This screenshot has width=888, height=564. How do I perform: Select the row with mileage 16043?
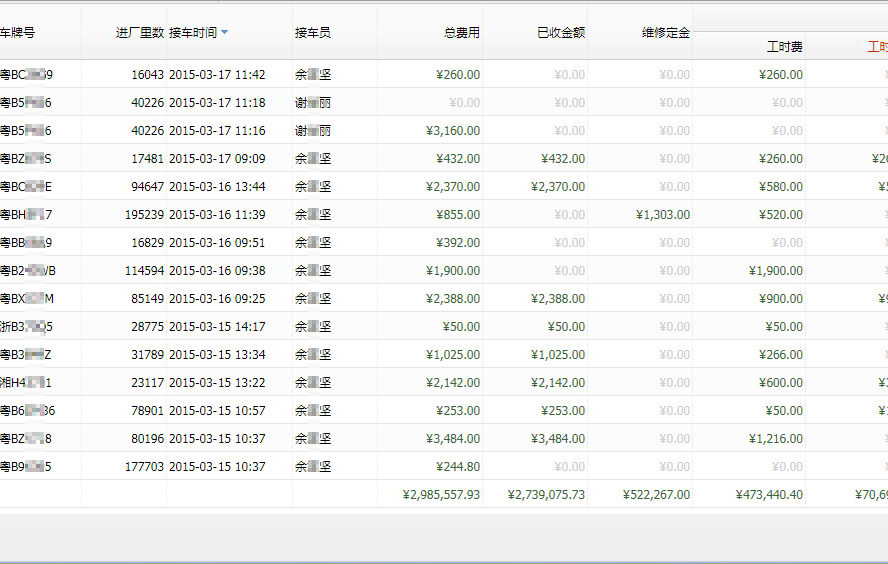click(x=140, y=75)
